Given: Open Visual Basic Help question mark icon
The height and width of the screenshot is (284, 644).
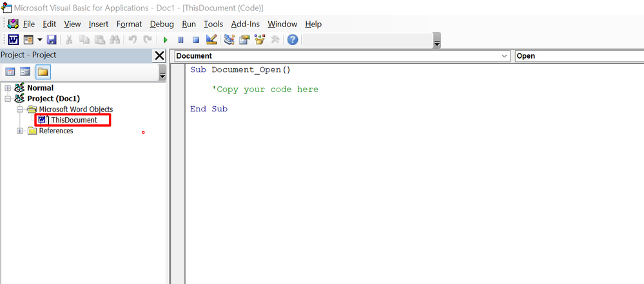Looking at the screenshot, I should [293, 40].
